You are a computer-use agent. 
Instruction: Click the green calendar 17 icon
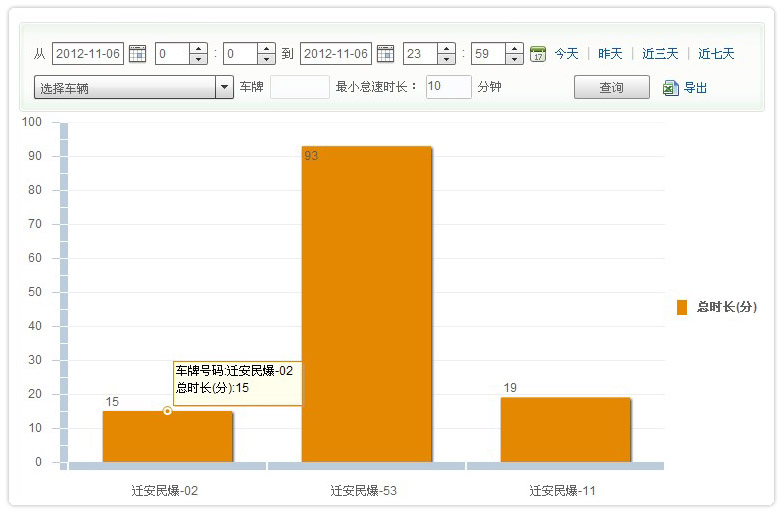click(538, 54)
